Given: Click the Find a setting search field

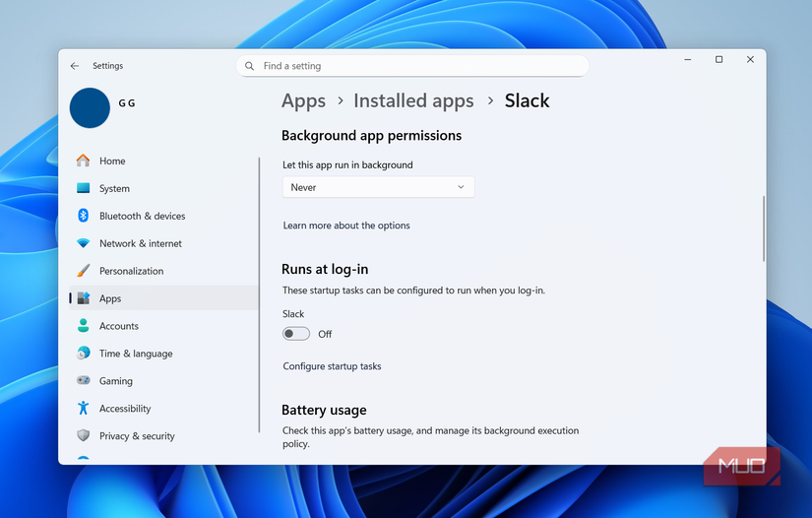Looking at the screenshot, I should pos(413,66).
